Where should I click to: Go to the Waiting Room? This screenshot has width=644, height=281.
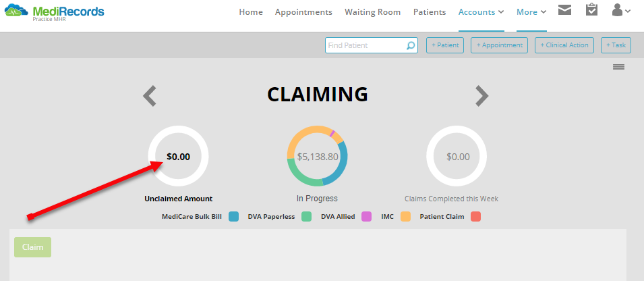(x=372, y=12)
